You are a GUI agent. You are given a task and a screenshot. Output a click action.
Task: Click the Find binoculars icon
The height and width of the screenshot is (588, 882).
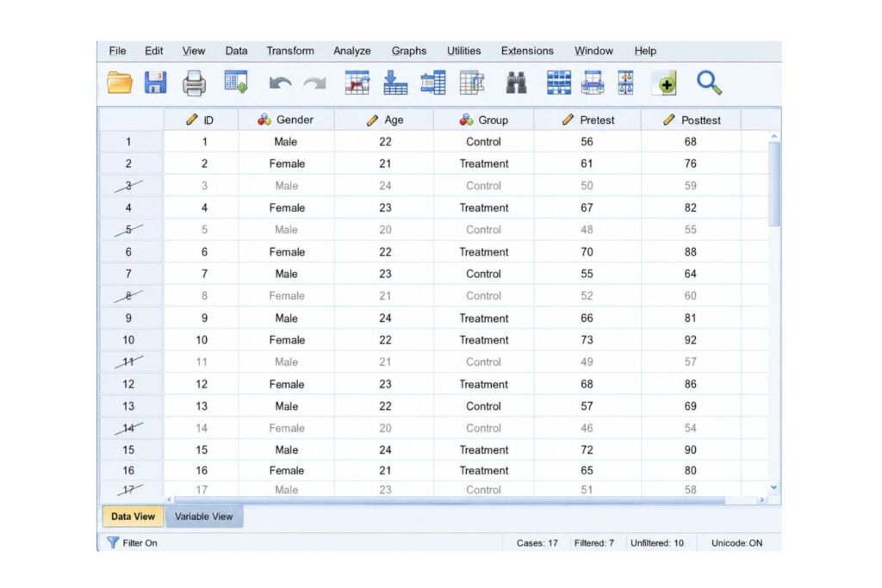coord(517,84)
